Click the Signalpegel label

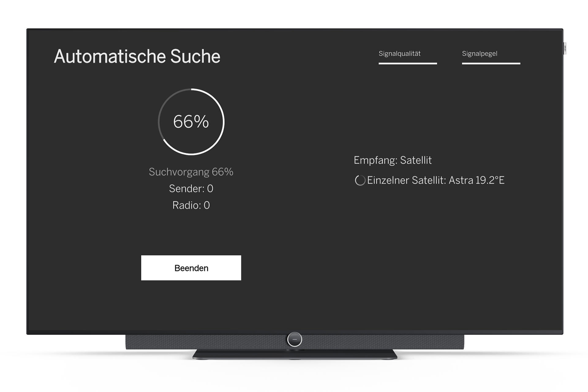coord(479,54)
